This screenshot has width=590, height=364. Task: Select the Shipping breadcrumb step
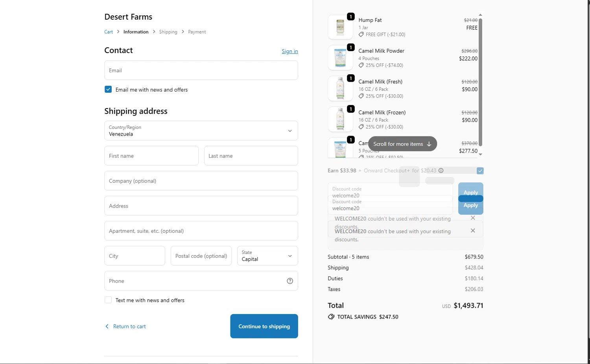pyautogui.click(x=168, y=32)
